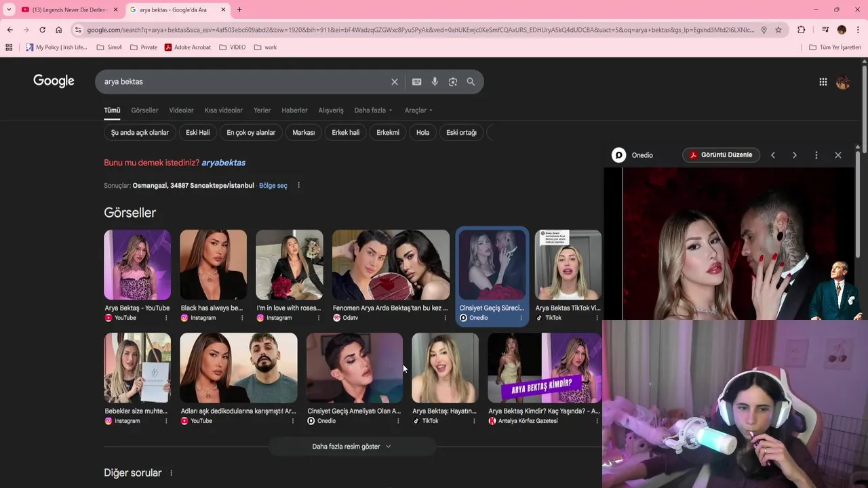Open the Adobe Acrobat bookmark

point(188,47)
